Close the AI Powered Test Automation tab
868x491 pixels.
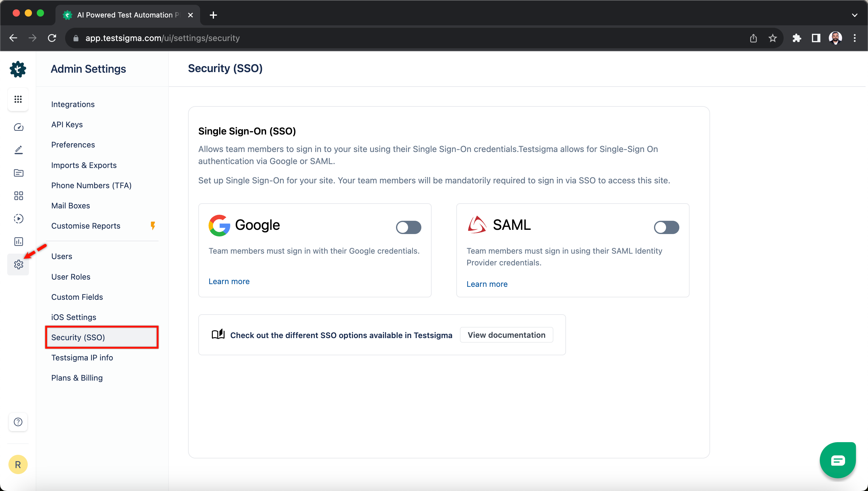click(x=190, y=15)
